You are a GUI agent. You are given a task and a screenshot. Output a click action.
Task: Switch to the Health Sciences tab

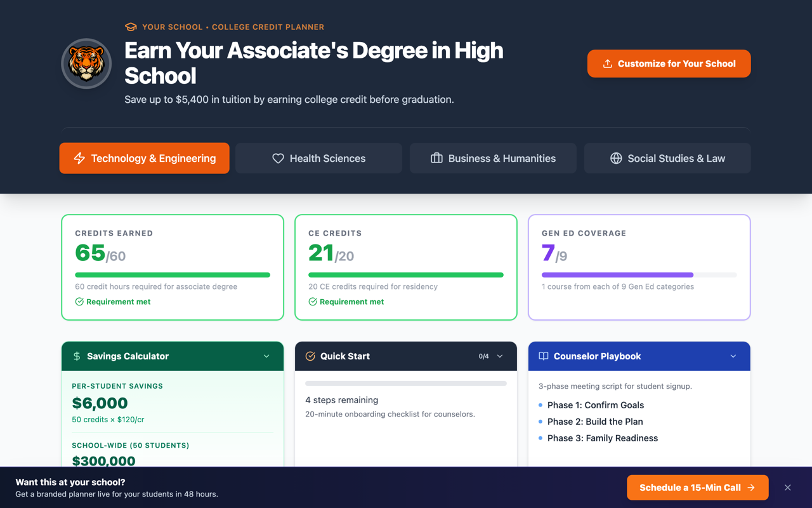point(318,158)
